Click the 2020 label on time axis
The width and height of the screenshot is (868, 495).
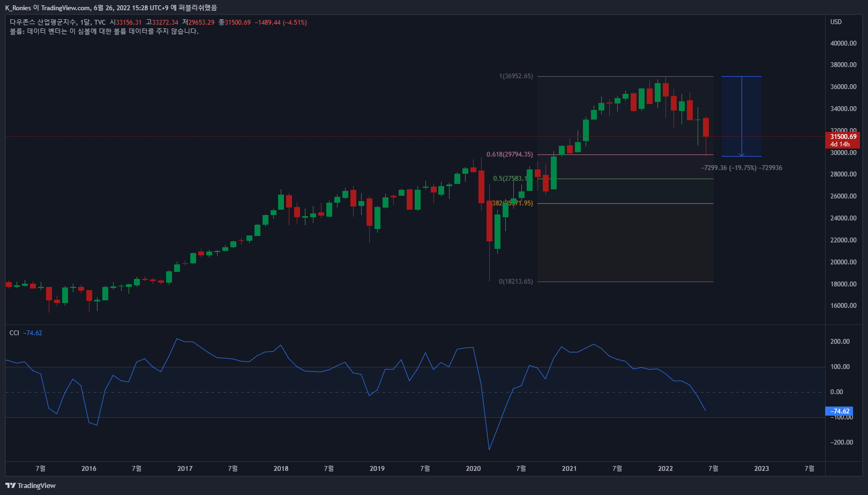click(473, 469)
